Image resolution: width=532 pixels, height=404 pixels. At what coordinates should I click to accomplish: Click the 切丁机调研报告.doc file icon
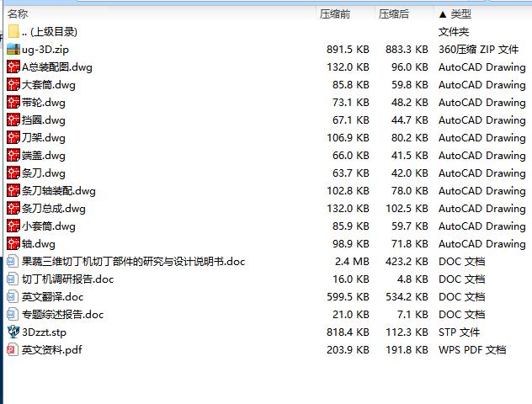pos(13,279)
